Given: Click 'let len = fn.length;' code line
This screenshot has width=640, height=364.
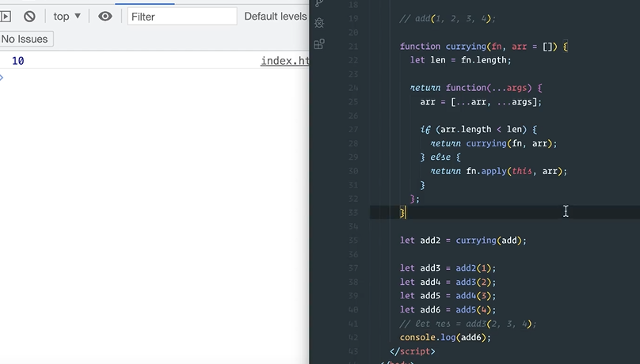Looking at the screenshot, I should point(460,60).
